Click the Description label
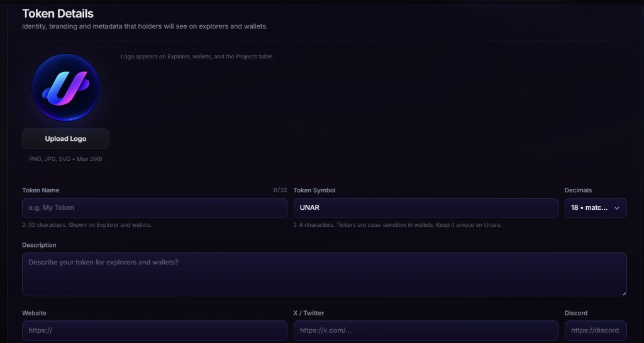Image resolution: width=644 pixels, height=343 pixels. pos(39,245)
